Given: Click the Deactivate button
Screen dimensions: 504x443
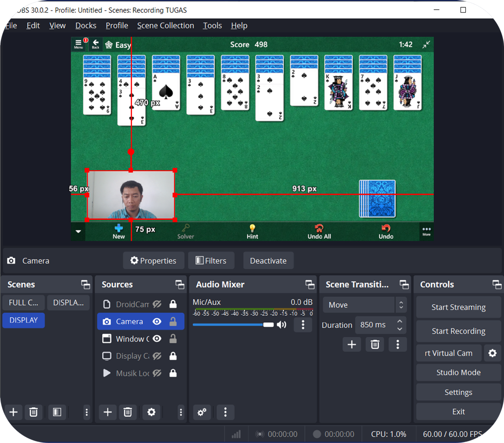Looking at the screenshot, I should 268,261.
